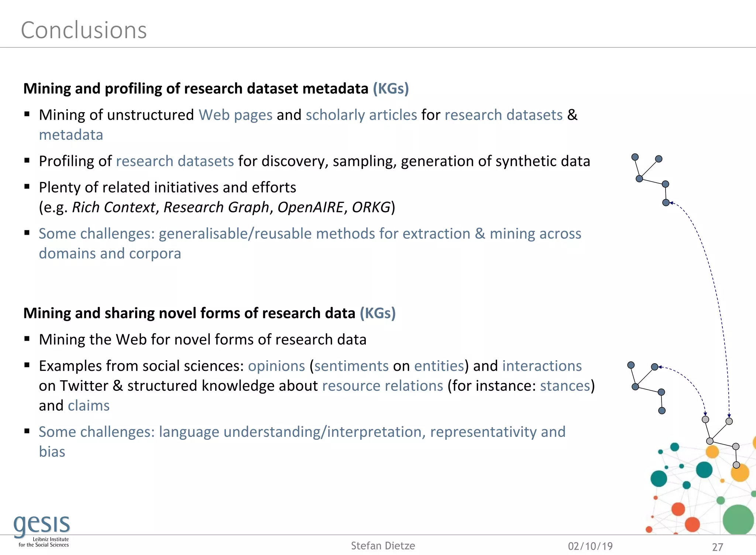Click heading 'Mining and sharing novel forms of research data'
Viewport: 756px width, 555px height.
(x=189, y=313)
